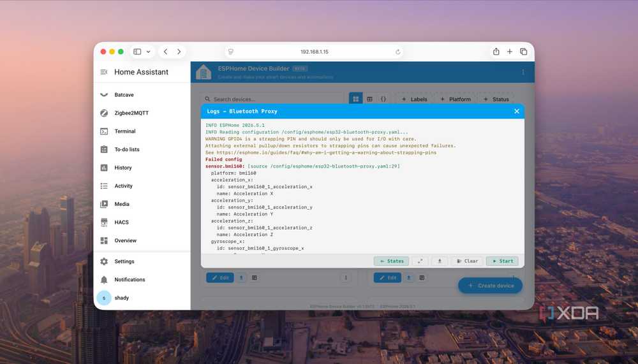Click the 'INFO ESPHome 2026.5.1' log line
The width and height of the screenshot is (638, 364).
point(235,126)
